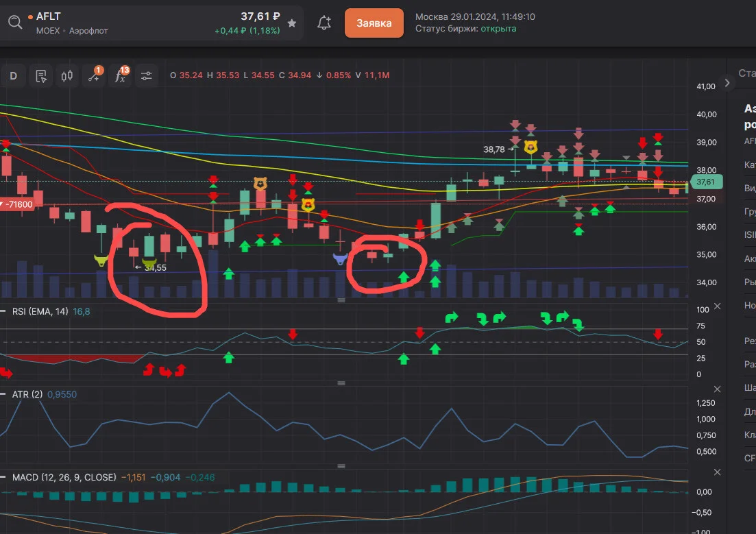Close the MACD indicator panel
Screen dimensions: 756x534
(x=718, y=472)
